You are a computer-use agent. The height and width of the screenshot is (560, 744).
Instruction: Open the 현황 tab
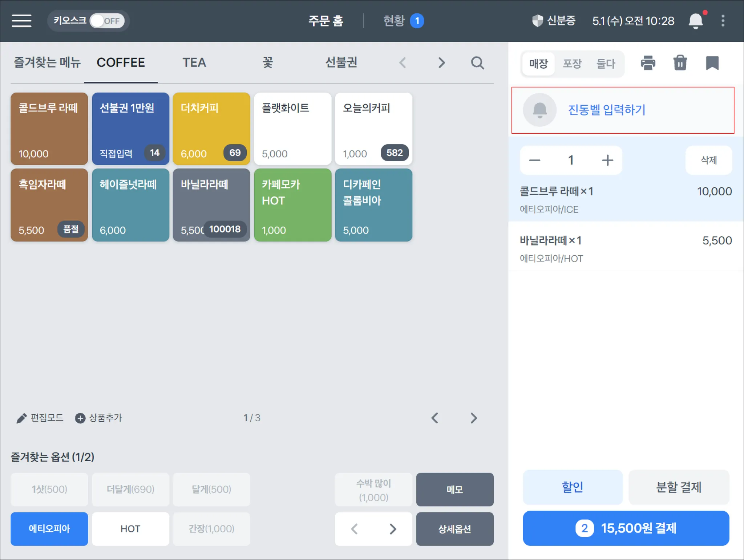(x=394, y=21)
